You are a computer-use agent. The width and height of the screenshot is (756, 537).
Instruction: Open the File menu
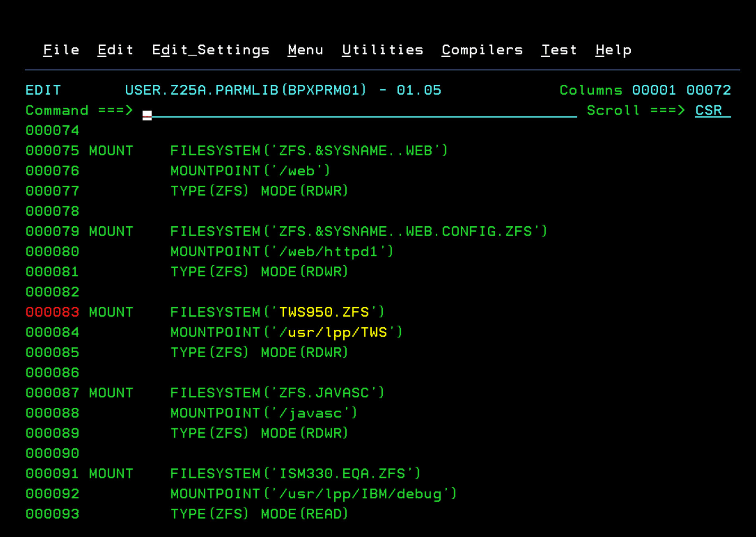[x=61, y=50]
